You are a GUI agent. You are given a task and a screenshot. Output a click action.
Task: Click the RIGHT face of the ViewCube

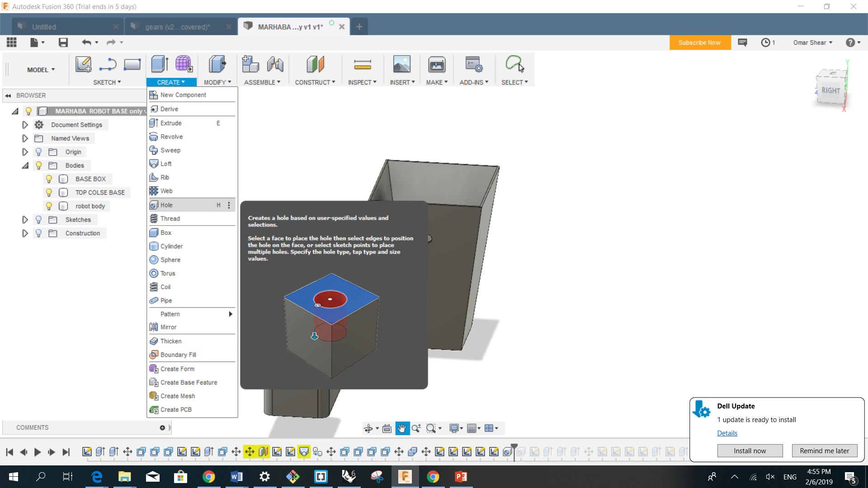830,90
